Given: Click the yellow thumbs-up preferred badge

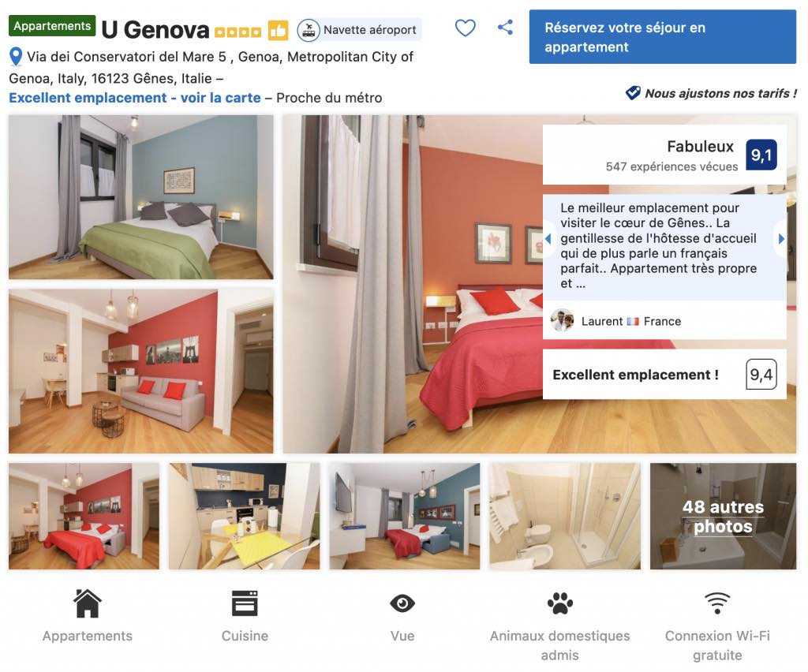Looking at the screenshot, I should click(278, 31).
